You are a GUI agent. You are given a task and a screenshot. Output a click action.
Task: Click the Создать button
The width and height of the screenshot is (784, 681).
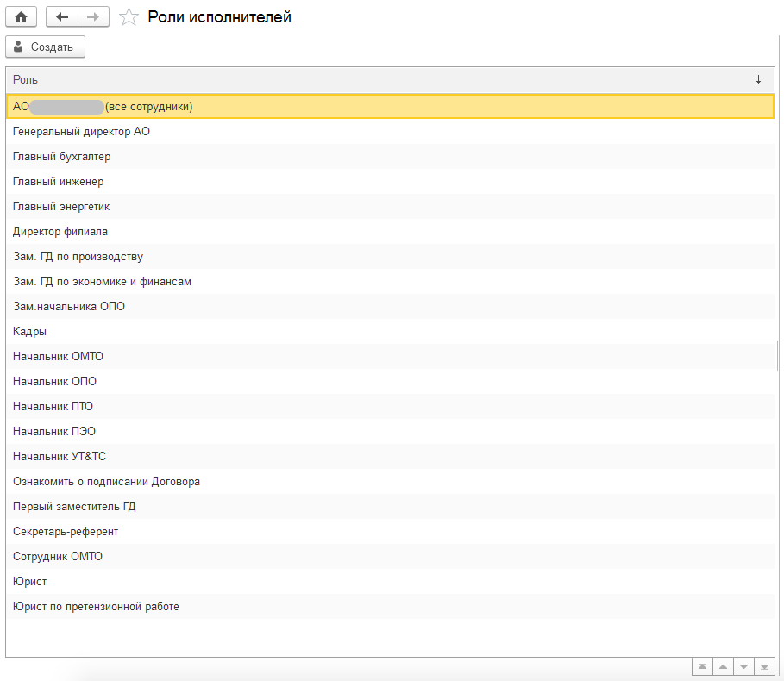45,47
